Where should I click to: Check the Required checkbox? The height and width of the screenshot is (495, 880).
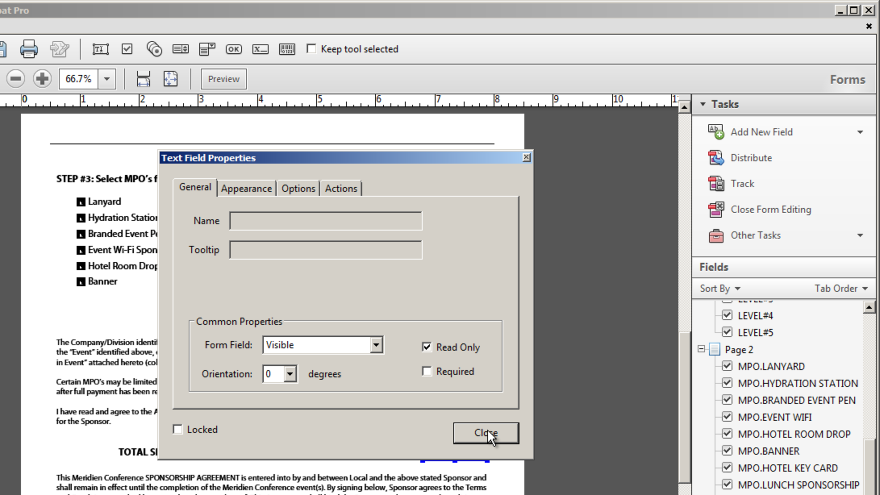tap(427, 372)
